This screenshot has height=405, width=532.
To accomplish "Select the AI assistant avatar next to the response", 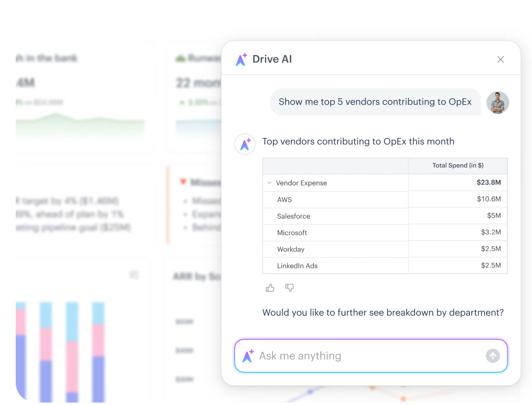I will coord(245,144).
